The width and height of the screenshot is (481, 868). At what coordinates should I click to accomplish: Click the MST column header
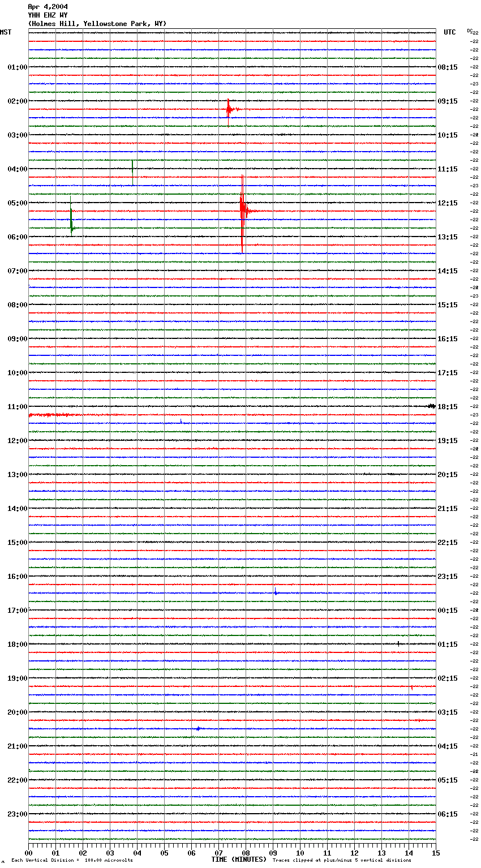point(6,32)
